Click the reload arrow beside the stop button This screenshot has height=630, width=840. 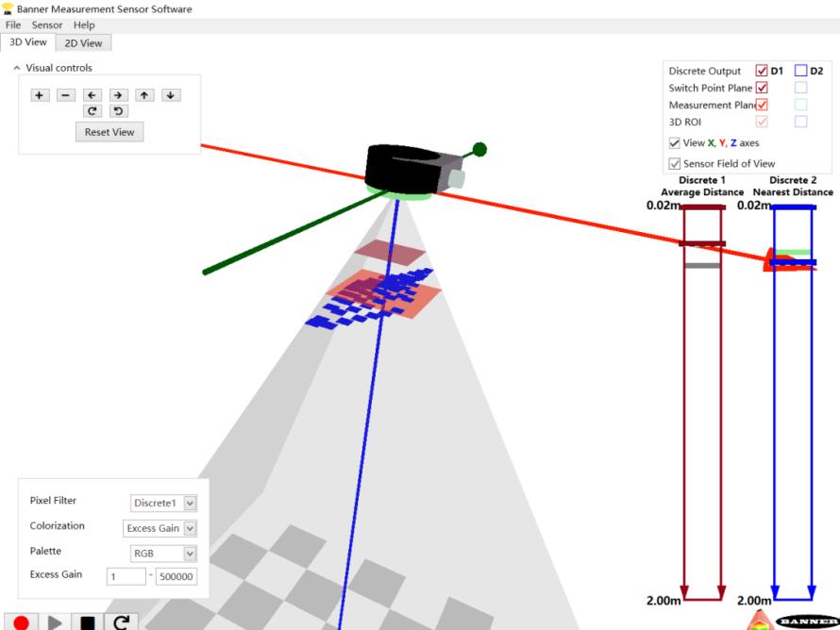pos(121,622)
